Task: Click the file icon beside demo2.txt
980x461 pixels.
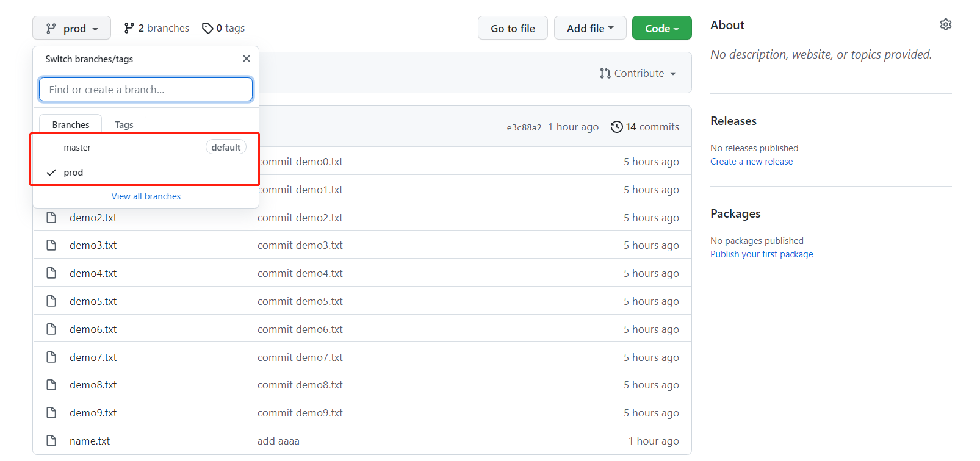Action: pos(51,218)
